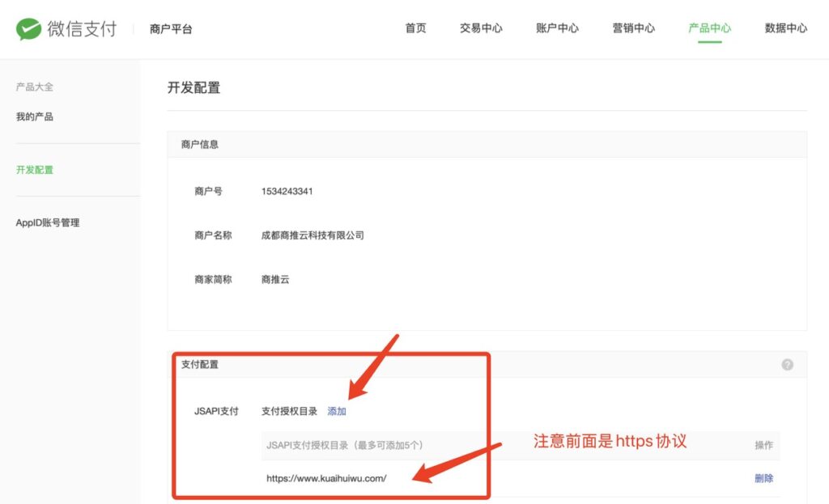Viewport: 829px width, 504px height.
Task: Click the 商户平台 label in header
Action: click(171, 29)
